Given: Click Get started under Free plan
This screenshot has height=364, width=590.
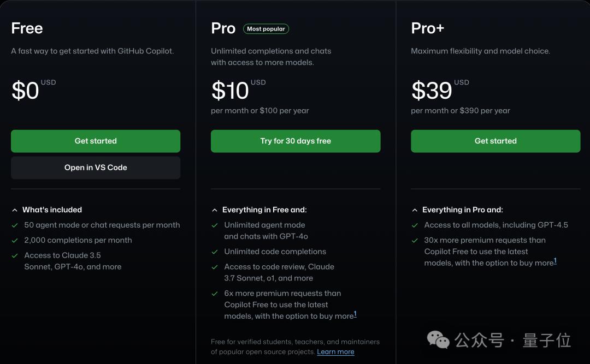Looking at the screenshot, I should [x=96, y=141].
